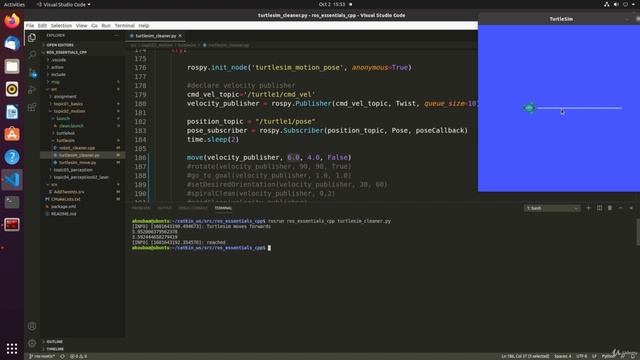Expand the OUTLINE section

[54, 342]
